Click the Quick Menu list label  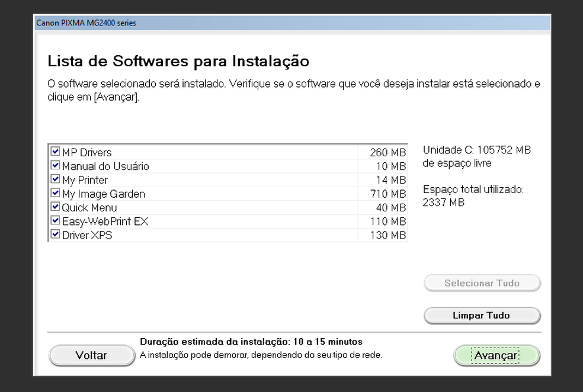pos(89,208)
